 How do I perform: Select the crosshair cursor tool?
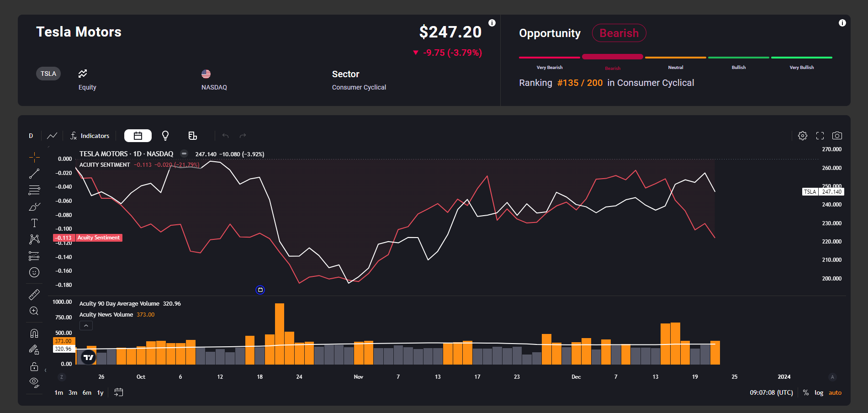tap(34, 157)
